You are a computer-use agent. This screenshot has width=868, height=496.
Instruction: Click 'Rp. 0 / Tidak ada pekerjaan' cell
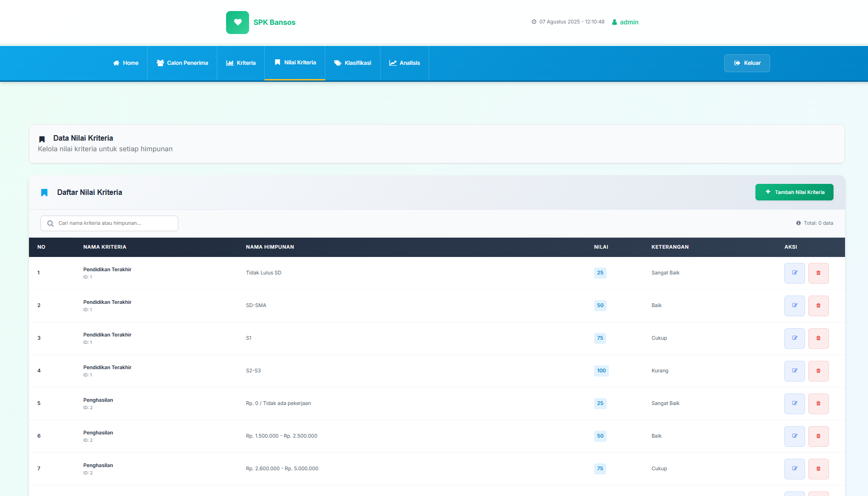[278, 404]
